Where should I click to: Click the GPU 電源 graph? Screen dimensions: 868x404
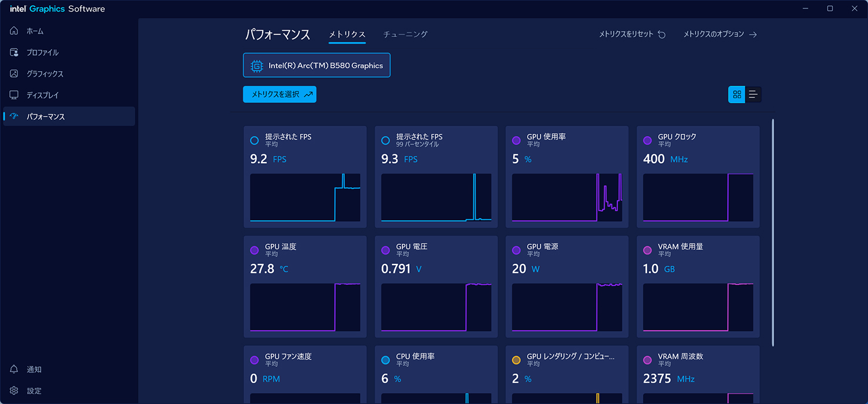(x=567, y=307)
